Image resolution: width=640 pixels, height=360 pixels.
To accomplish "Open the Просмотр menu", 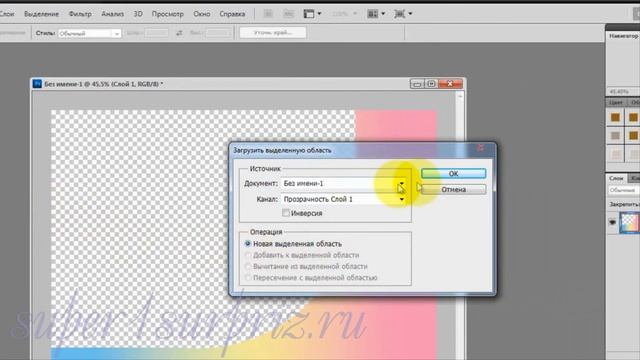I will pos(167,14).
